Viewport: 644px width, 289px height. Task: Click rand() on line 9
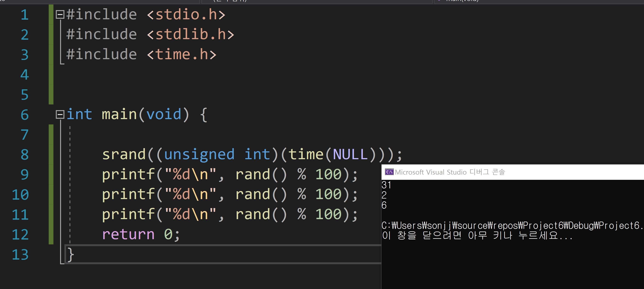point(261,174)
